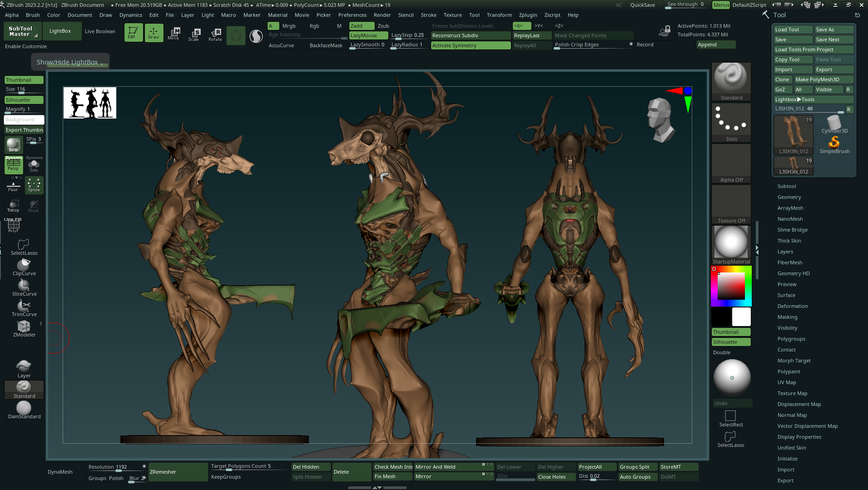The image size is (868, 490).
Task: Open the Zplugin menu
Action: pyautogui.click(x=528, y=15)
